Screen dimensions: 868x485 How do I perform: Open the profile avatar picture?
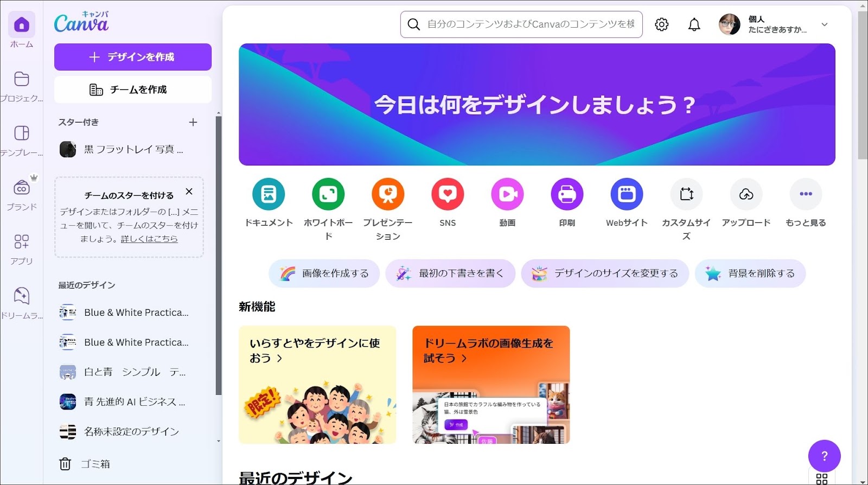point(729,24)
